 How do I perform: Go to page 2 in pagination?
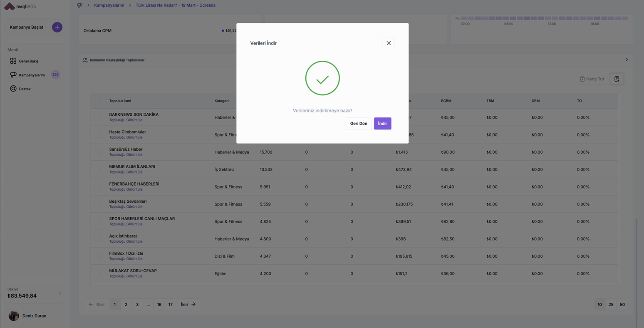click(x=126, y=305)
